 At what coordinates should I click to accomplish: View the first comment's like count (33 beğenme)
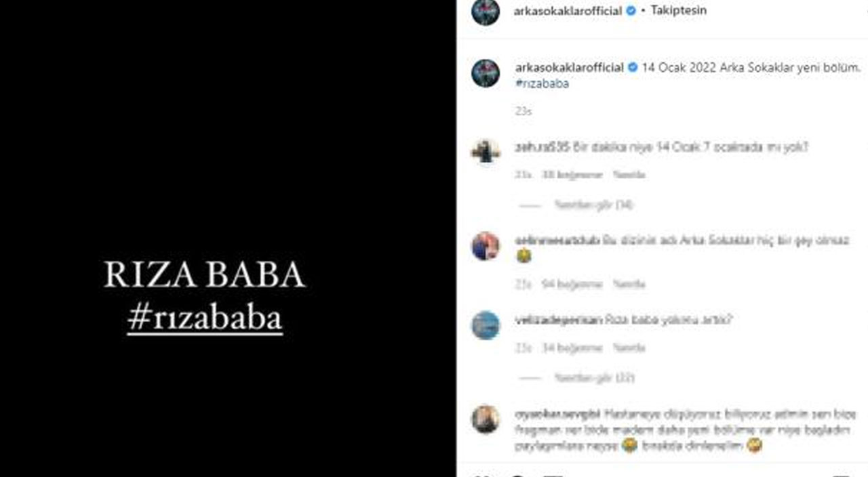click(x=572, y=175)
